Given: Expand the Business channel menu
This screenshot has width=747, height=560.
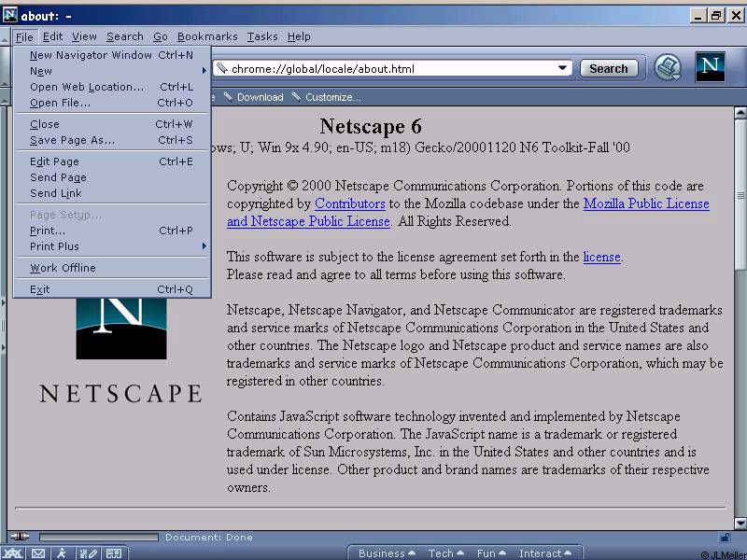Looking at the screenshot, I should [387, 553].
